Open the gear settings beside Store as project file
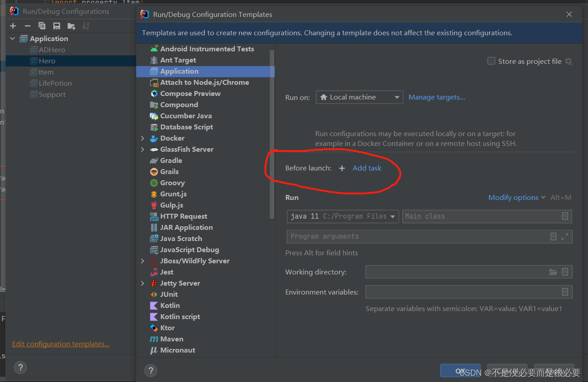The image size is (588, 382). (568, 62)
